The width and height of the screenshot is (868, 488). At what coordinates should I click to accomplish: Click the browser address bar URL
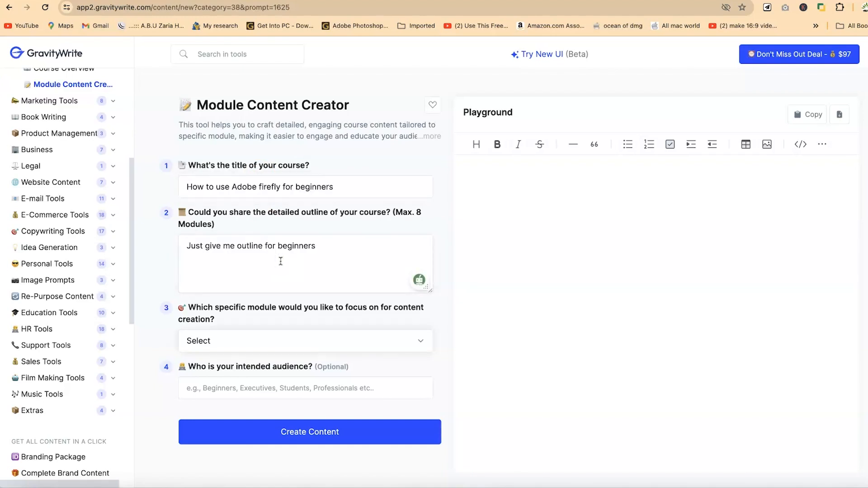point(183,7)
